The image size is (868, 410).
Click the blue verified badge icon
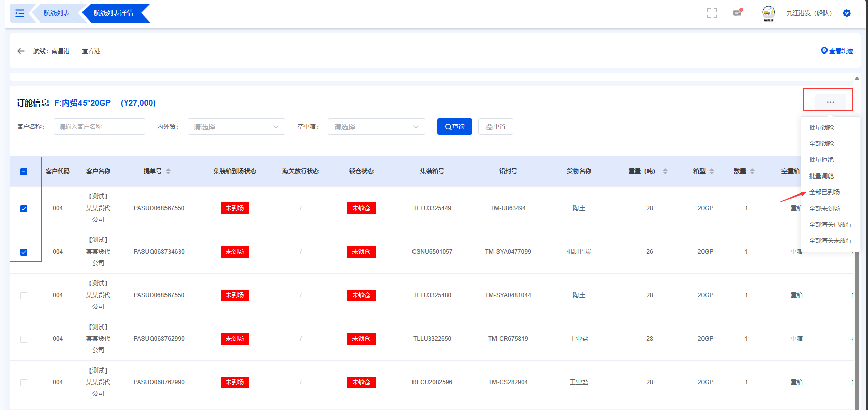[846, 13]
